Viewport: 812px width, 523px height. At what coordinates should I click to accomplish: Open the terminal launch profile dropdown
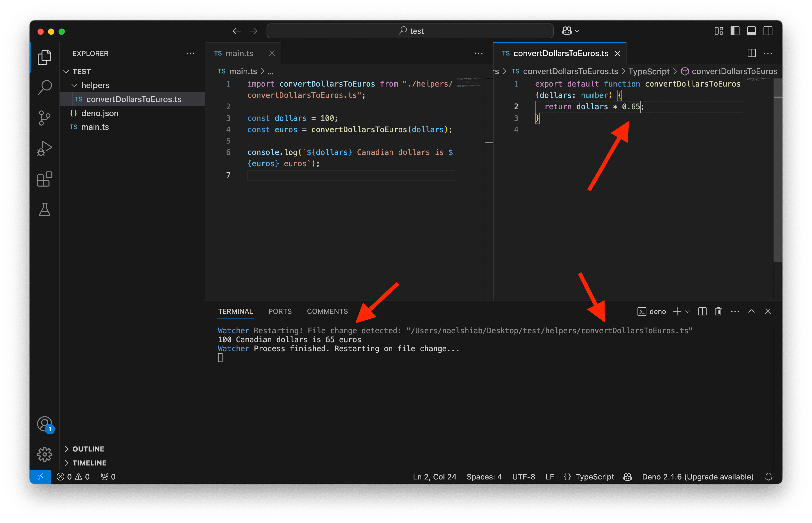688,311
